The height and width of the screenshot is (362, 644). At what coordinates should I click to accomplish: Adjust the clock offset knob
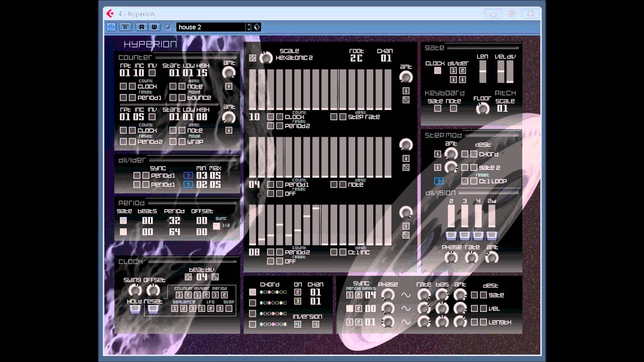click(152, 290)
